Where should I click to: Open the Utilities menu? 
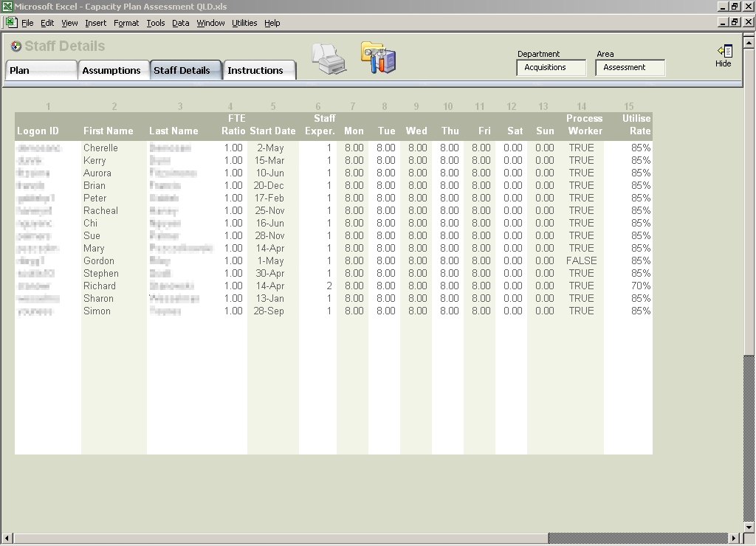[244, 23]
